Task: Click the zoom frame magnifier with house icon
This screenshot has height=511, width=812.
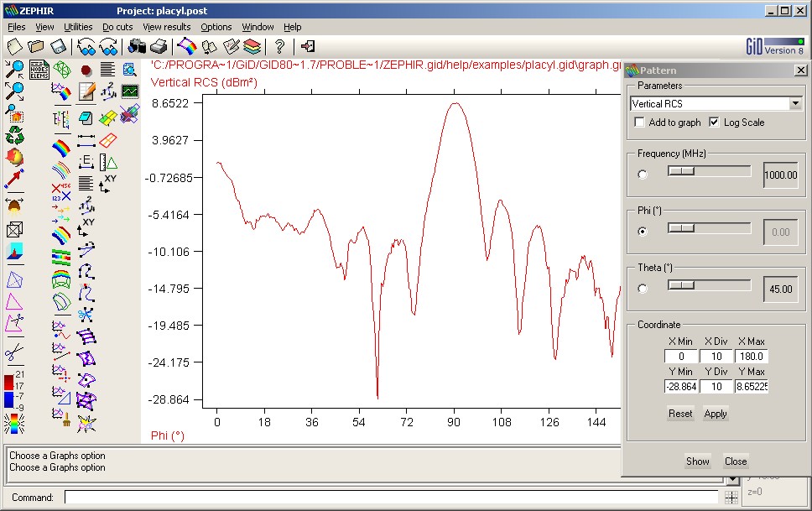Action: 14,113
